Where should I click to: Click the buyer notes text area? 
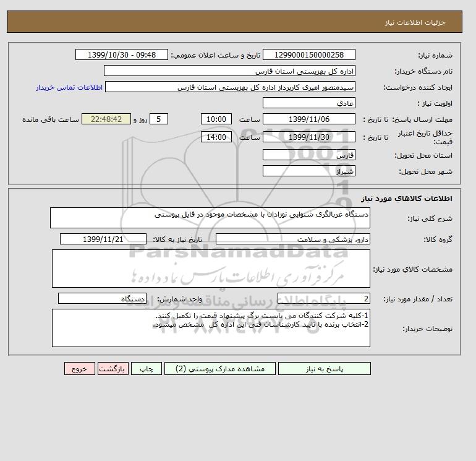[211, 328]
